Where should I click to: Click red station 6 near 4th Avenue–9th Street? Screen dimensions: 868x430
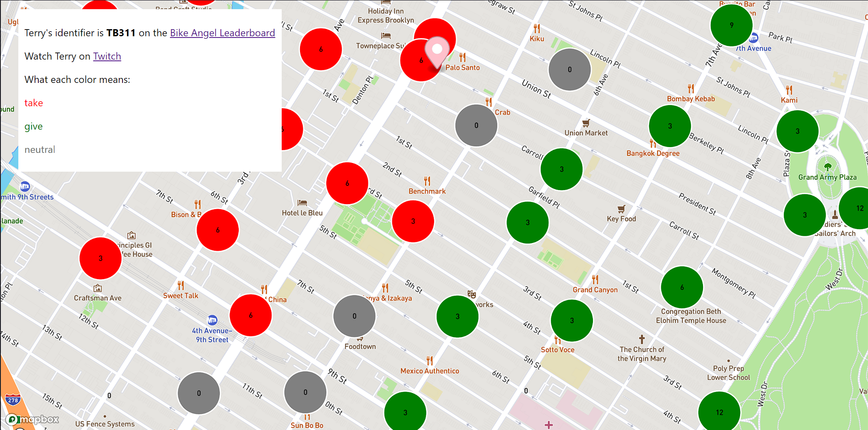coord(250,315)
